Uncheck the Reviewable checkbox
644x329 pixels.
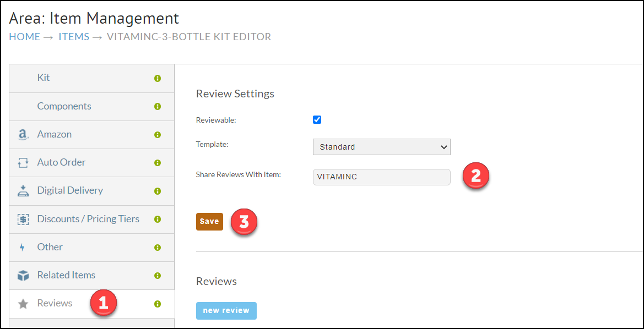[x=317, y=120]
